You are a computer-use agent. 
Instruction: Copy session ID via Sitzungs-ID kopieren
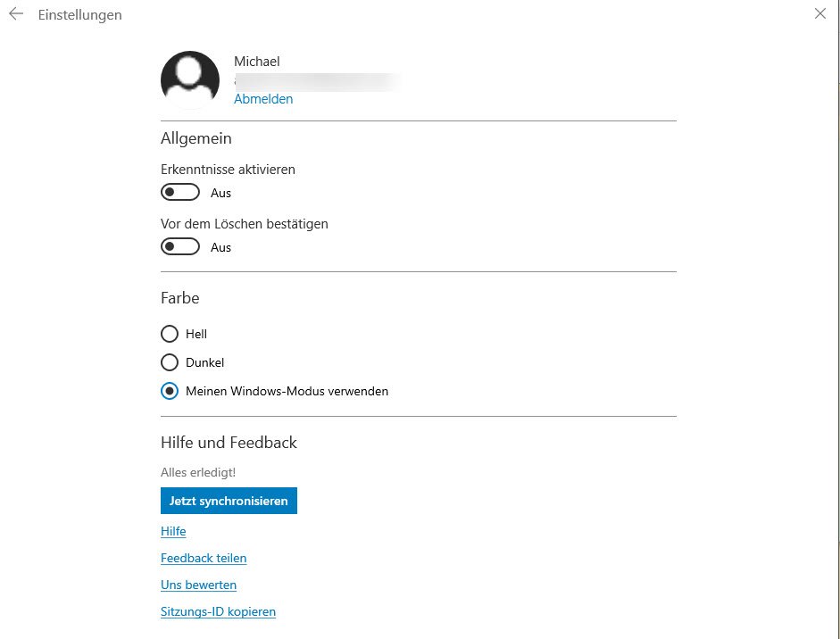point(218,611)
